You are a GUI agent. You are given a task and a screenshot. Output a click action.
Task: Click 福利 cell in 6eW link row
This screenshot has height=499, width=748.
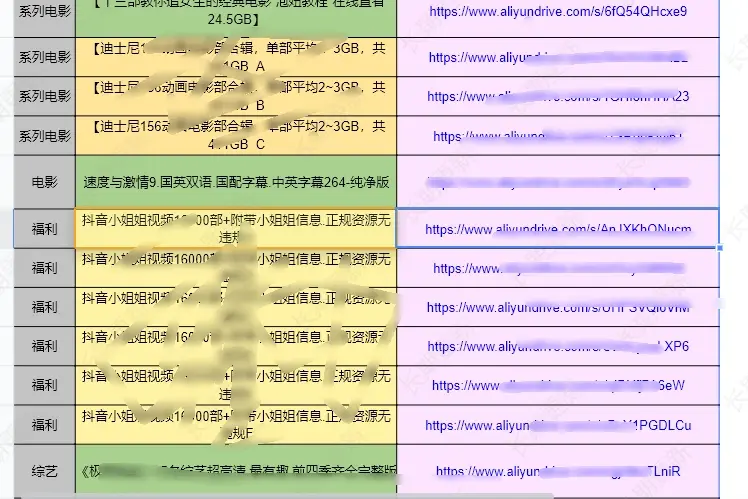pyautogui.click(x=44, y=385)
